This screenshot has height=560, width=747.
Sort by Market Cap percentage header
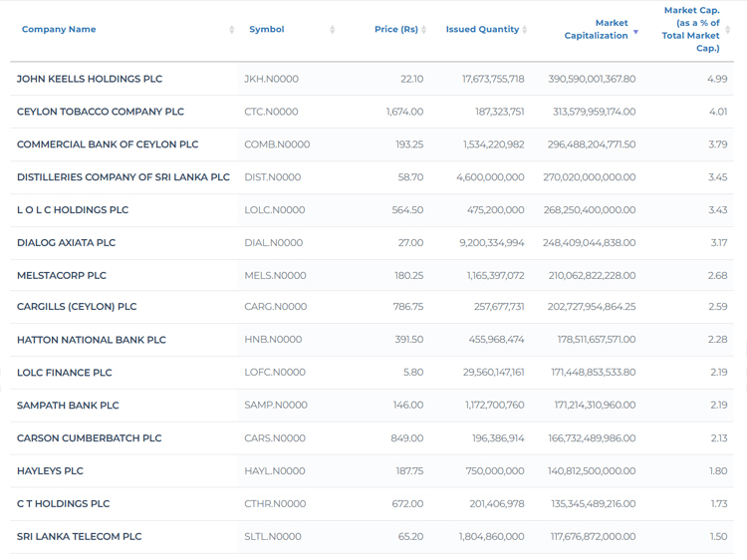tap(690, 29)
